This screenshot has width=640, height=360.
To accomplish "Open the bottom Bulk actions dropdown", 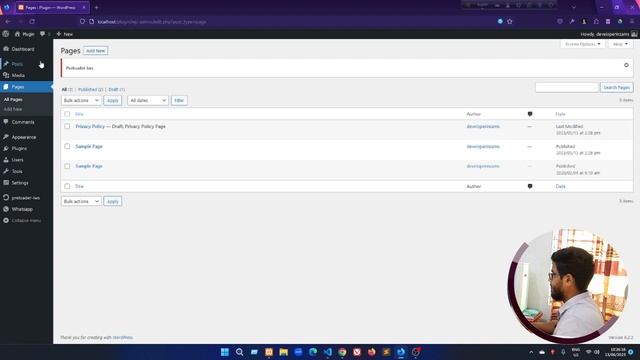I will point(81,202).
